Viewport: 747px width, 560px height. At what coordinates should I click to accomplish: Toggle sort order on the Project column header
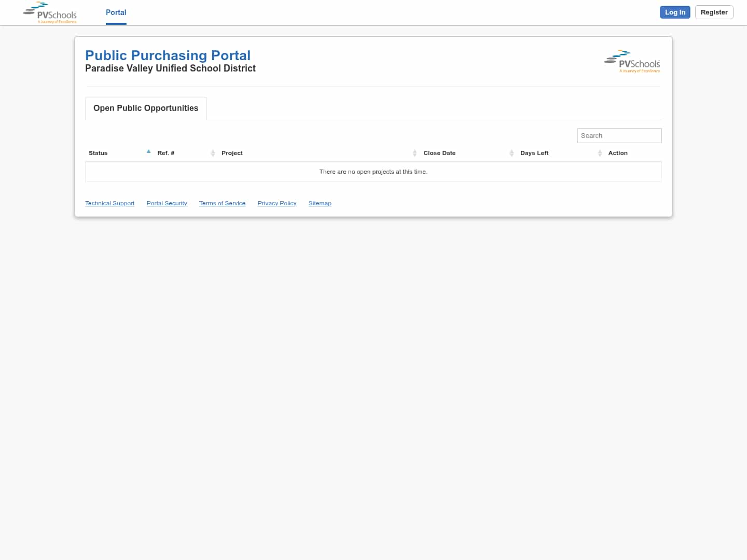click(232, 153)
